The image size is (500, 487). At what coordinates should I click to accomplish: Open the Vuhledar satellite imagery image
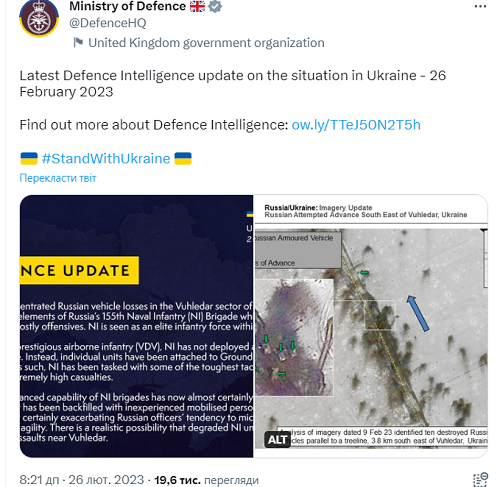tap(371, 326)
